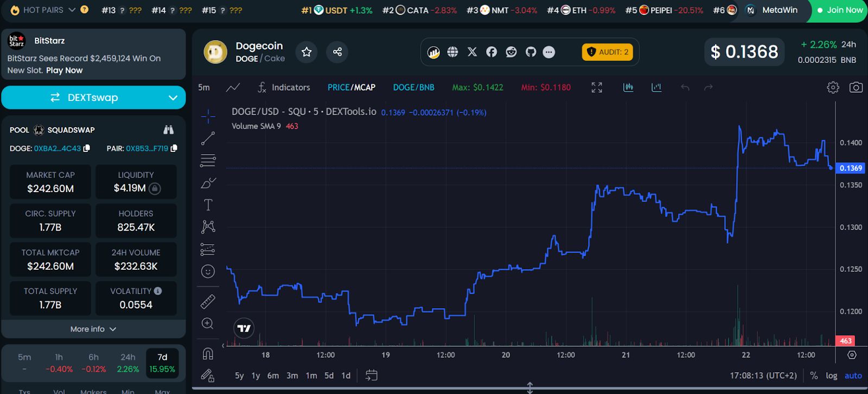868x394 pixels.
Task: Open the chart screenshot camera icon
Action: tap(856, 87)
